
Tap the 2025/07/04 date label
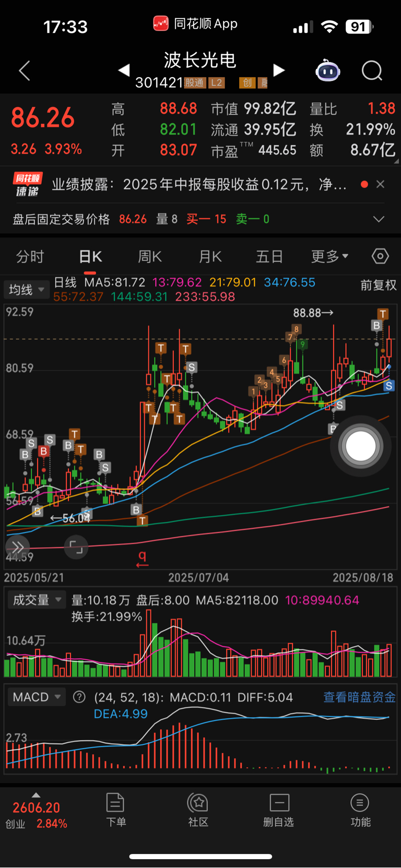198,578
